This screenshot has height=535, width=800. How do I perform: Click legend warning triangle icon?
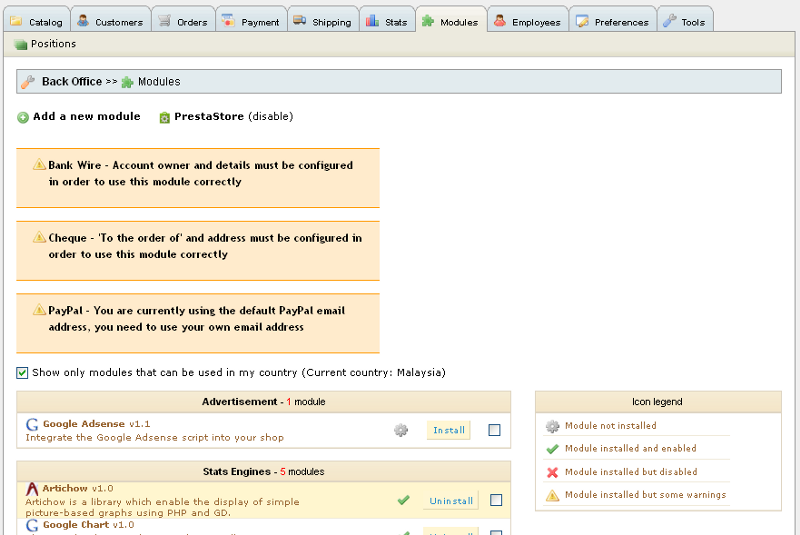tap(553, 495)
